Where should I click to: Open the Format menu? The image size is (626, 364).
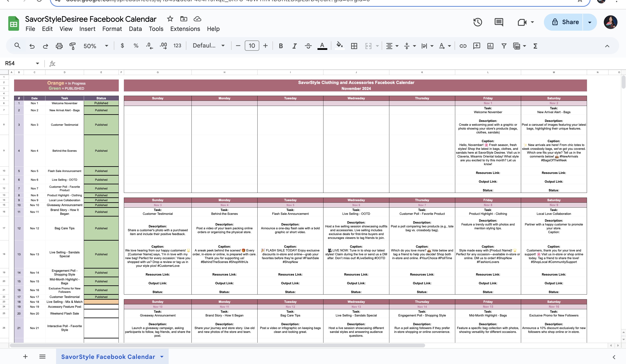(x=112, y=29)
